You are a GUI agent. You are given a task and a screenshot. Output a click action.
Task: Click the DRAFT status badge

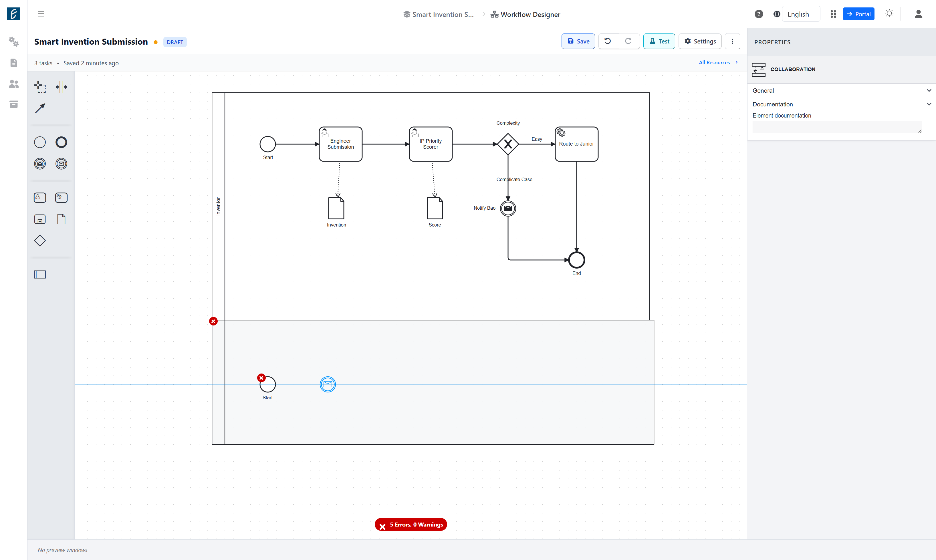click(175, 42)
